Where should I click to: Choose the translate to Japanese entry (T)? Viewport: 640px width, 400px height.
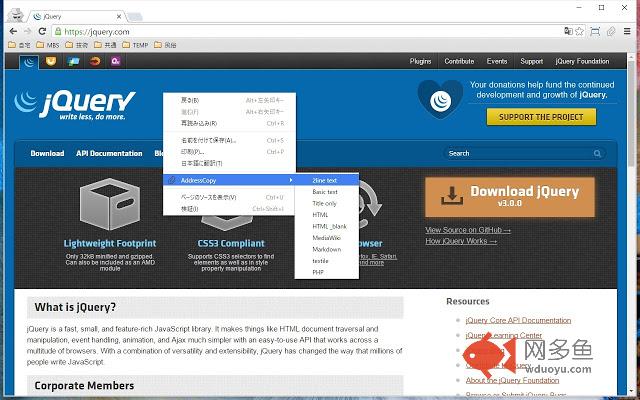click(x=229, y=163)
